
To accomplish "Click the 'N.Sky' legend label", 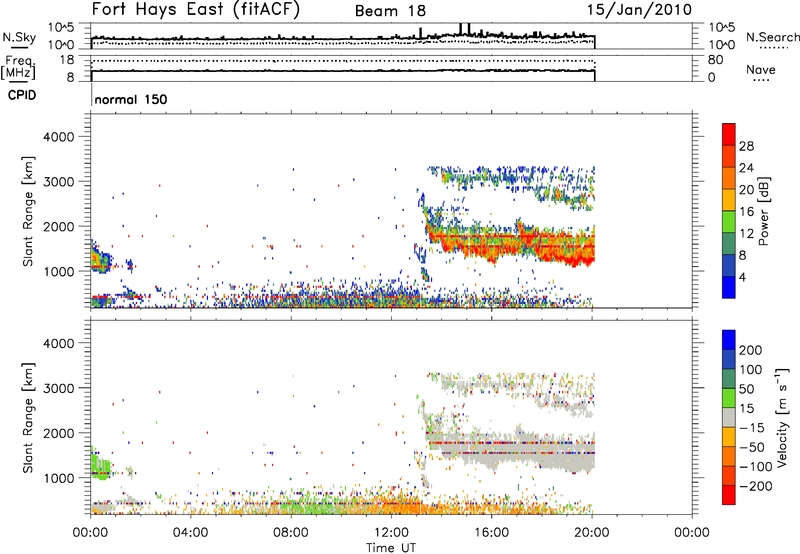I will pyautogui.click(x=19, y=37).
